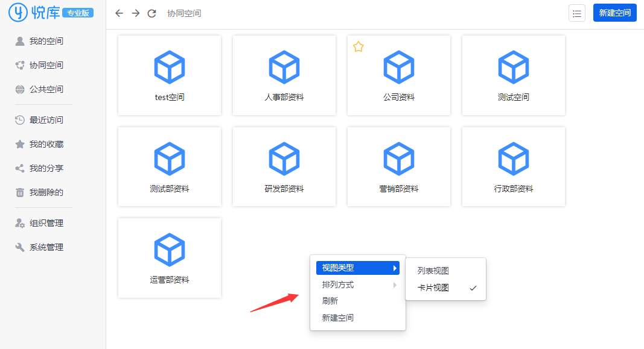
Task: Open the test空间 cube icon
Action: 170,67
